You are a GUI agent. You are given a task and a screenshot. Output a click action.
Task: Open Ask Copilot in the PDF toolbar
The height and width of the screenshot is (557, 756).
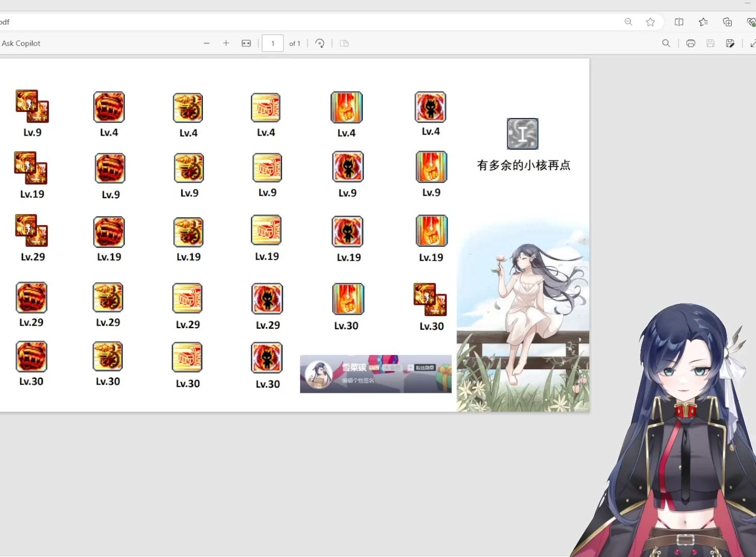pyautogui.click(x=21, y=43)
